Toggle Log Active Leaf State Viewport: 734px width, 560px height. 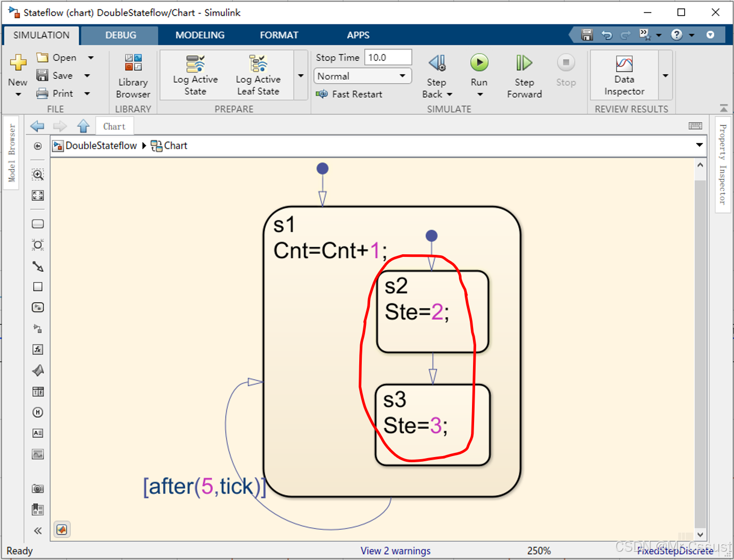coord(258,75)
